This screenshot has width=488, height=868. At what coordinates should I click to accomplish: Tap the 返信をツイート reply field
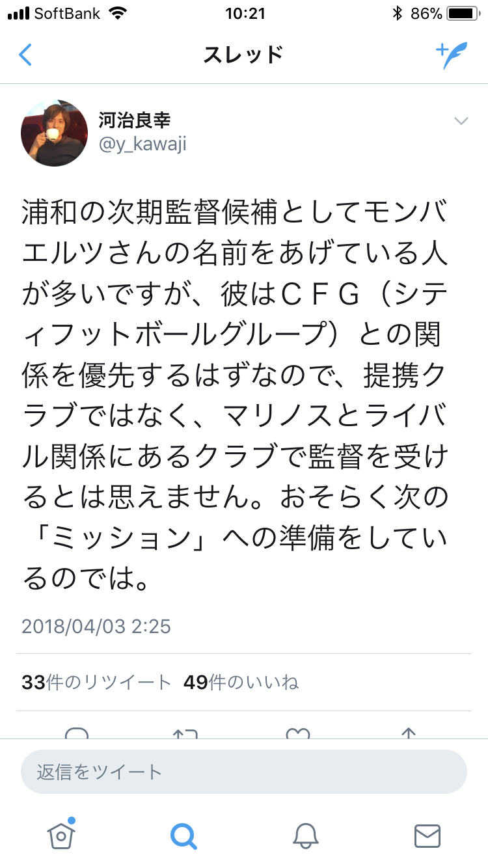coord(244,772)
